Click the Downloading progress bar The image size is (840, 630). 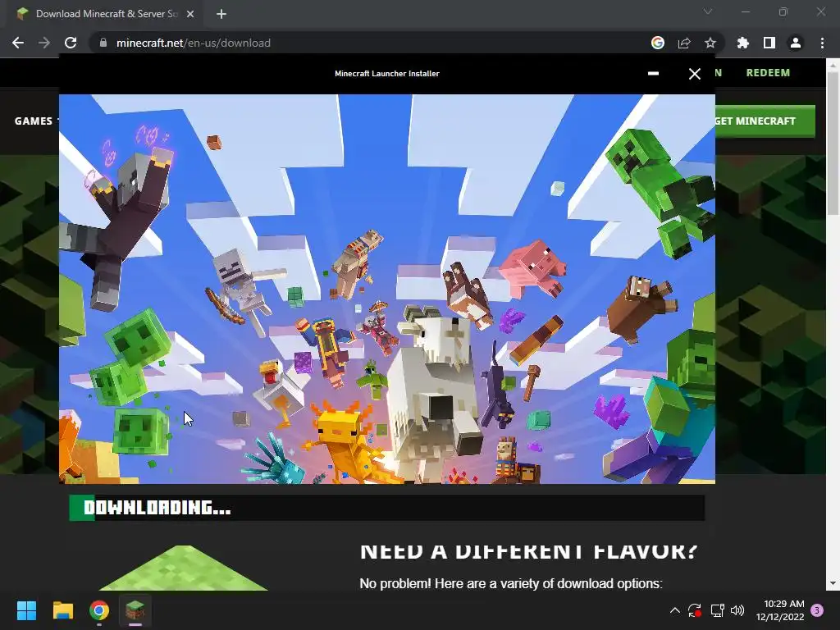[x=387, y=508]
